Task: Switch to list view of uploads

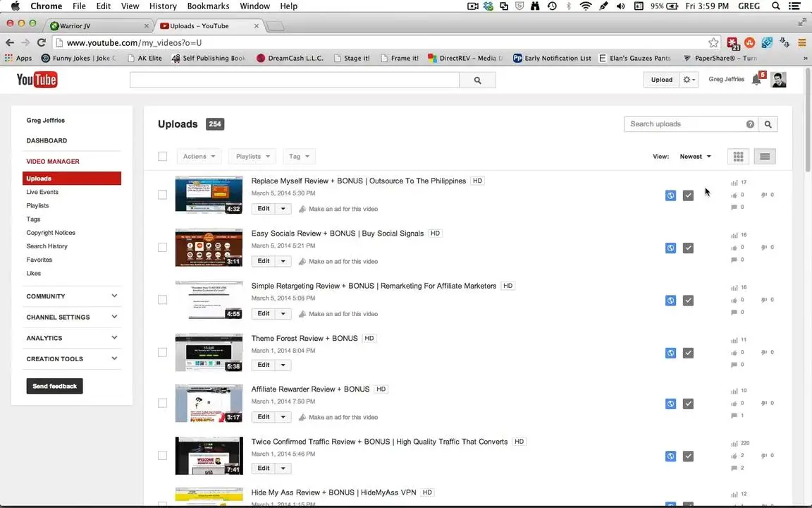Action: pyautogui.click(x=764, y=157)
